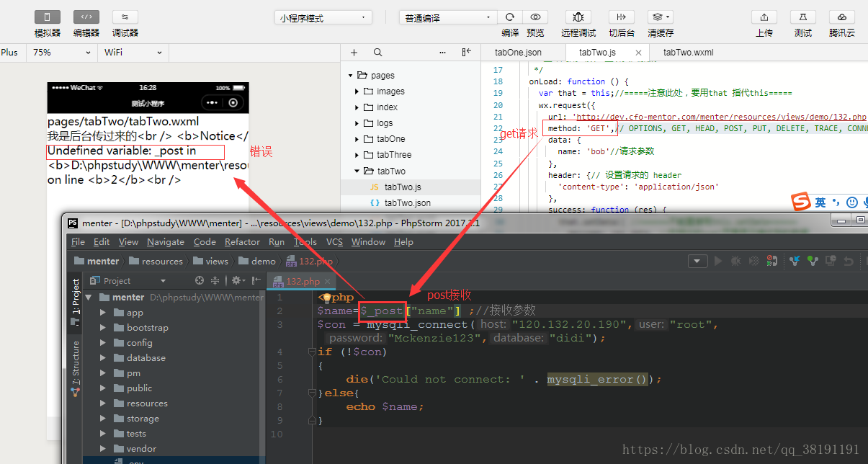Click views breadcrumb in PhpStorm navigation bar
This screenshot has width=868, height=464.
(210, 261)
